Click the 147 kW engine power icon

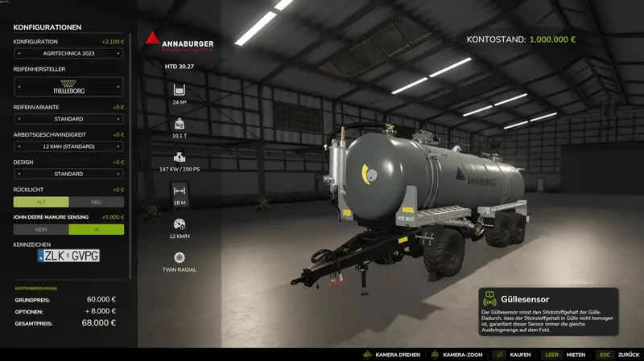click(179, 158)
